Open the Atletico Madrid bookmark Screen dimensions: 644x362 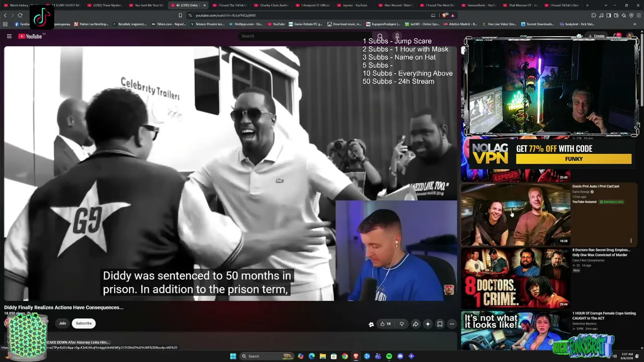(x=460, y=24)
